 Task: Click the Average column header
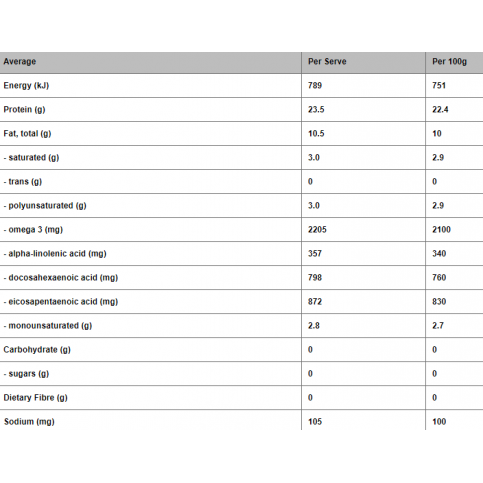tap(20, 62)
